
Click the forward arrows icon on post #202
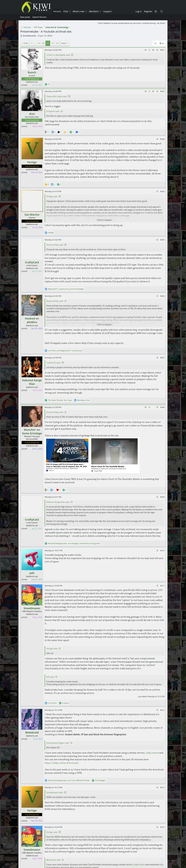[x=153, y=91]
